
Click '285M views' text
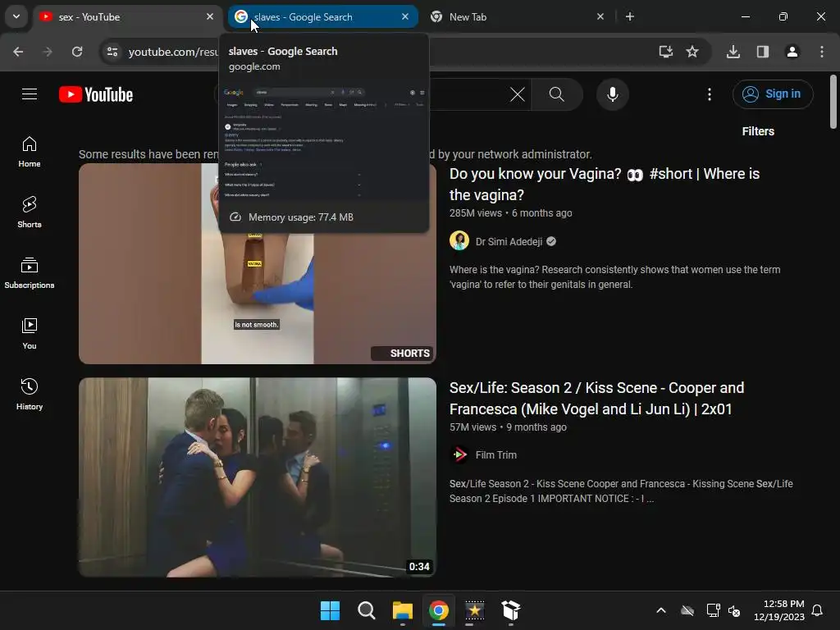(475, 212)
